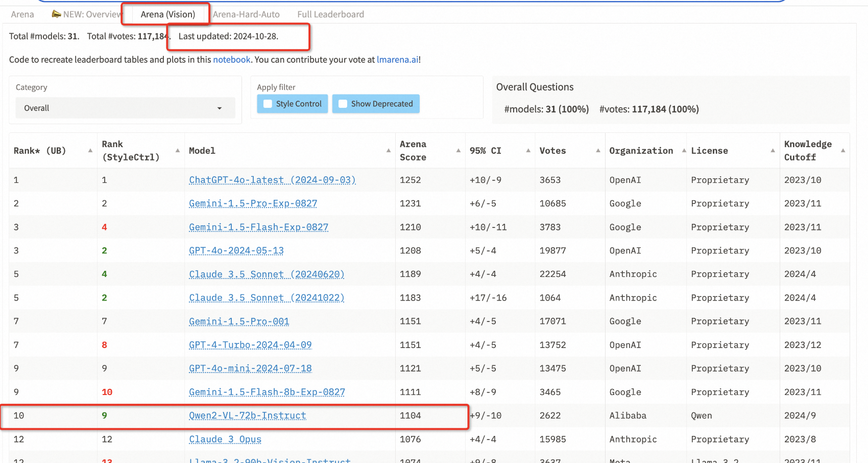Image resolution: width=868 pixels, height=463 pixels.
Task: Select the votes value 15985
Action: pyautogui.click(x=553, y=439)
